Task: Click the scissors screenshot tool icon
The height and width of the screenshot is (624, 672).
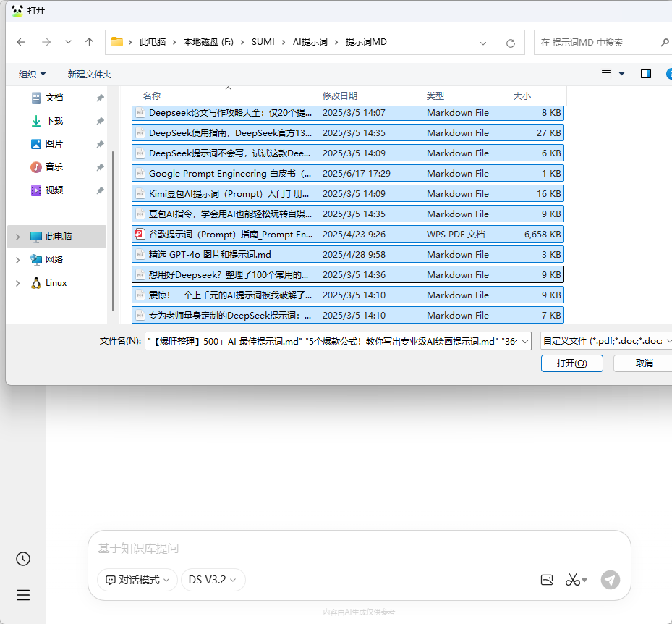Action: point(573,580)
